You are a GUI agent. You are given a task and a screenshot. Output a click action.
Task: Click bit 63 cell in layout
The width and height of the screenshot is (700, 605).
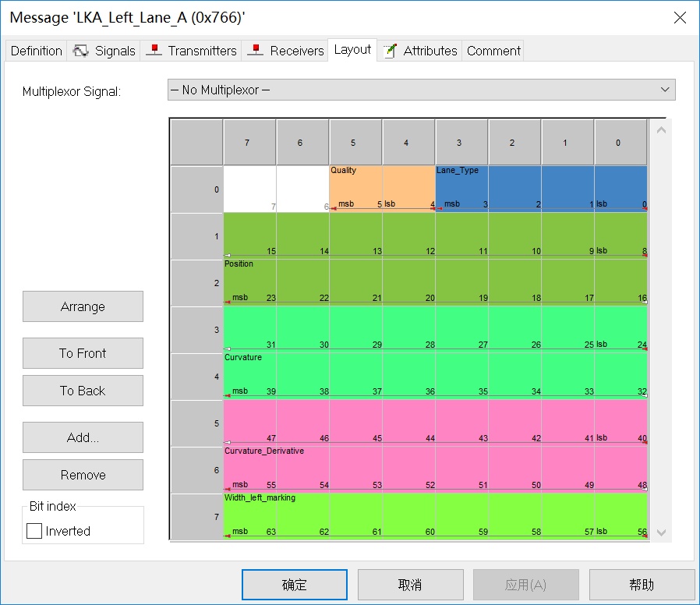[250, 515]
